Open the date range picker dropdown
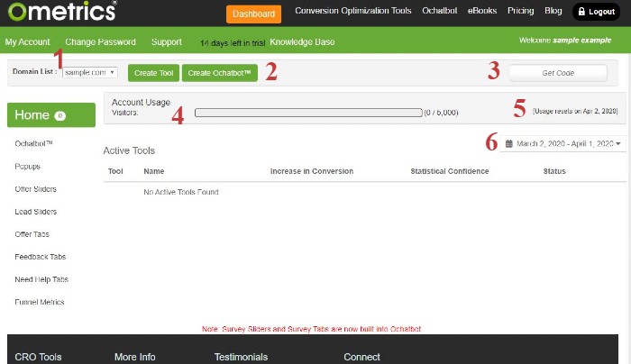 [563, 143]
